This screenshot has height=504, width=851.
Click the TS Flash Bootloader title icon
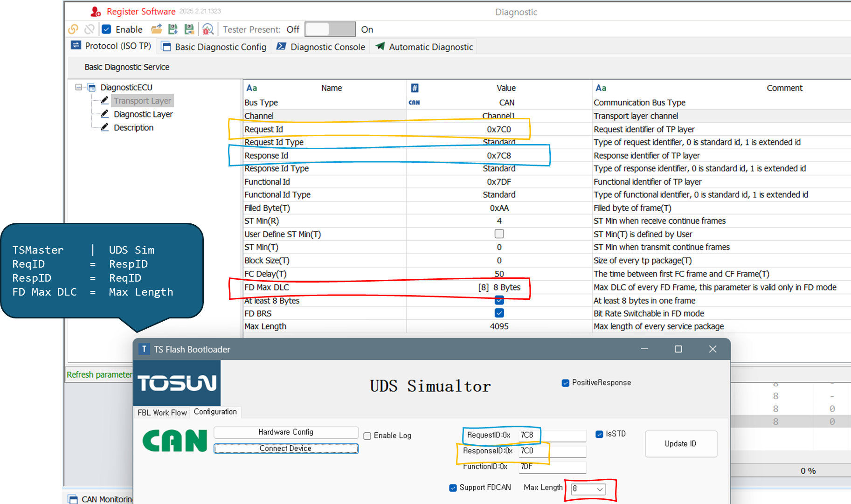144,349
